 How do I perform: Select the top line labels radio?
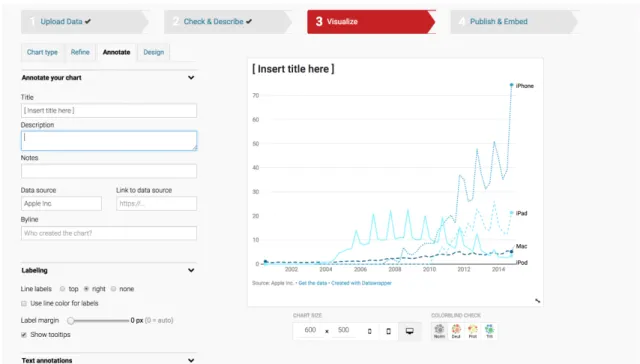(62, 289)
